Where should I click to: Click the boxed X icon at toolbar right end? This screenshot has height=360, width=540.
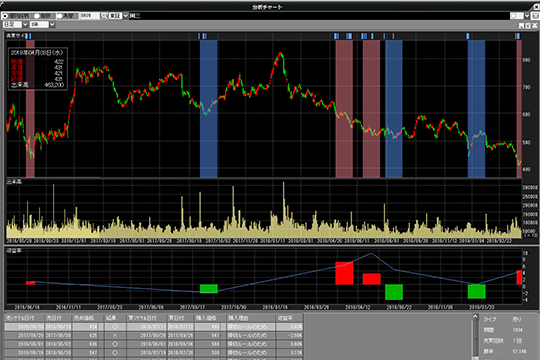(x=536, y=16)
